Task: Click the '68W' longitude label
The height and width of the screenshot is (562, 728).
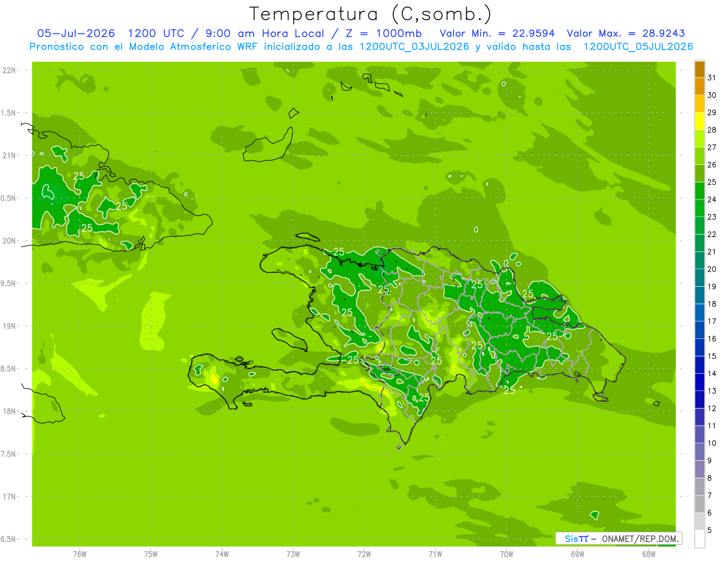Action: click(649, 554)
